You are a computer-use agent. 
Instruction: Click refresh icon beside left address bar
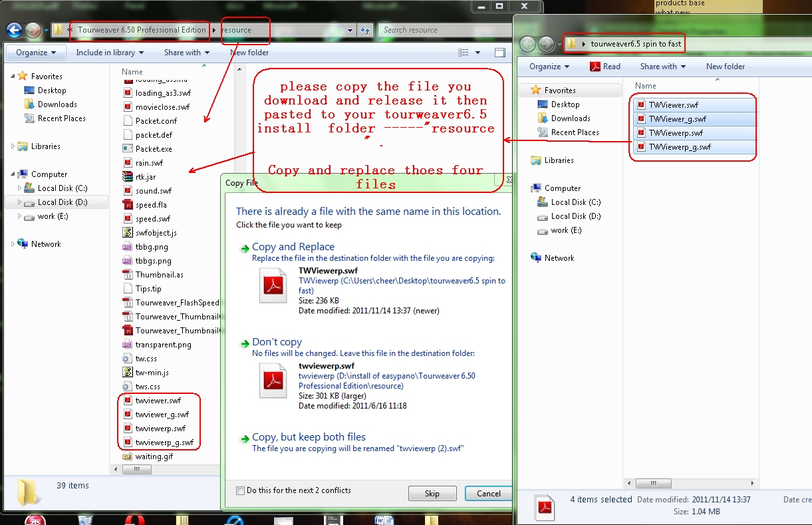[x=365, y=30]
